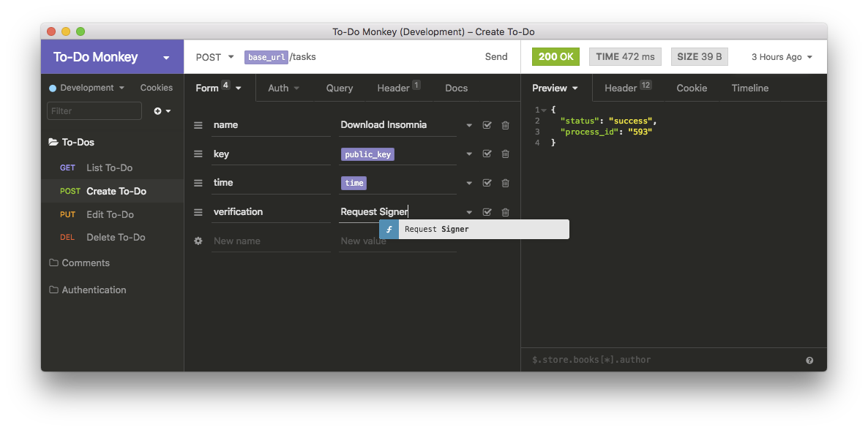
Task: Open the 3 Hours Ago history dropdown
Action: click(782, 57)
